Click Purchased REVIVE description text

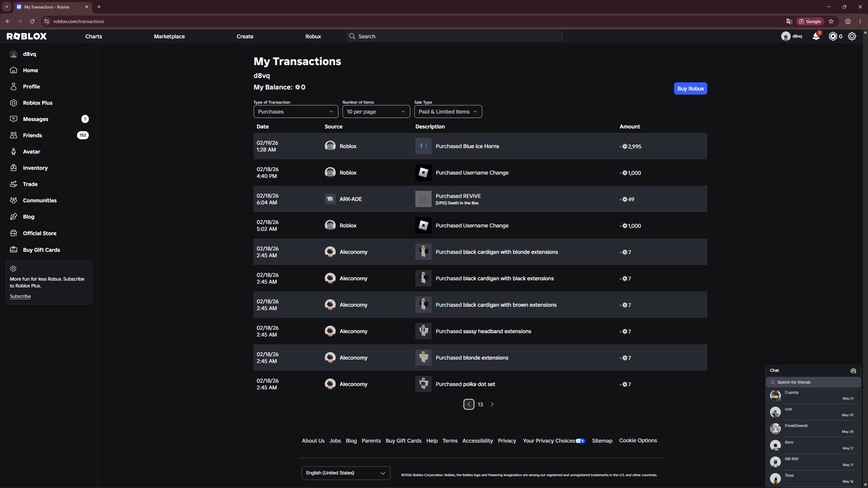458,196
